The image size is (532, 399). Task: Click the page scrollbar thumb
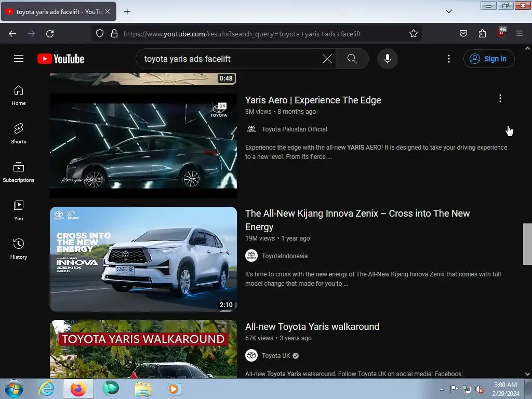click(527, 244)
